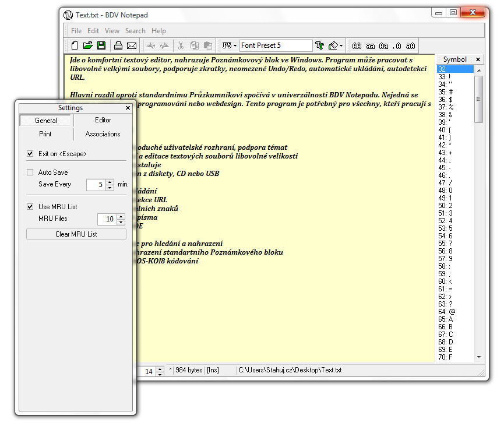Click the Symbol list scrollbar thumb
This screenshot has height=426, width=504.
[x=479, y=99]
